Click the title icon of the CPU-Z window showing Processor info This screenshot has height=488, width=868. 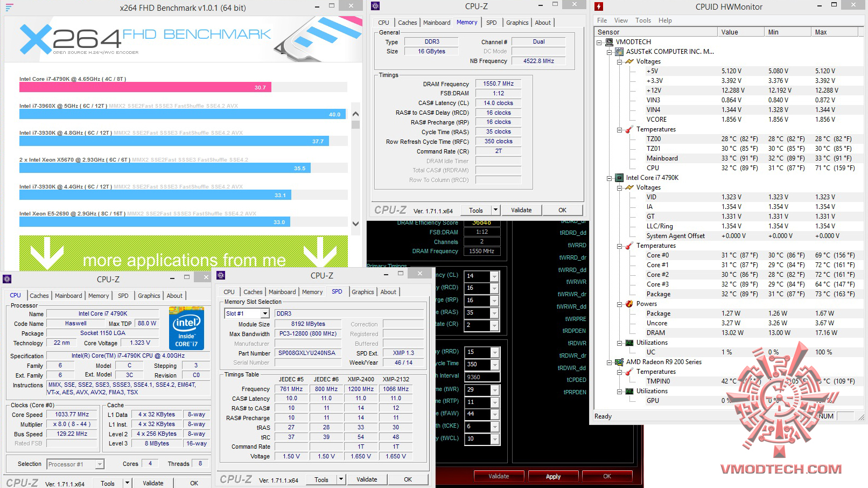(7, 279)
